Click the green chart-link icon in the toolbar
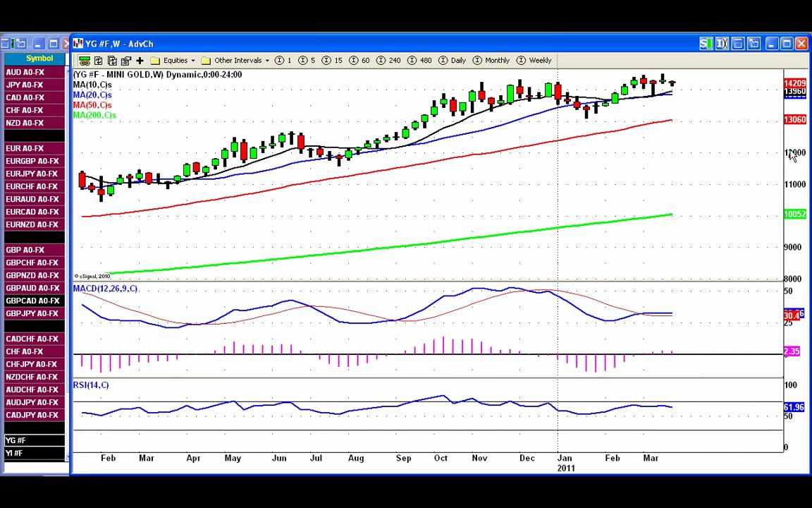The width and height of the screenshot is (812, 508). tap(85, 61)
